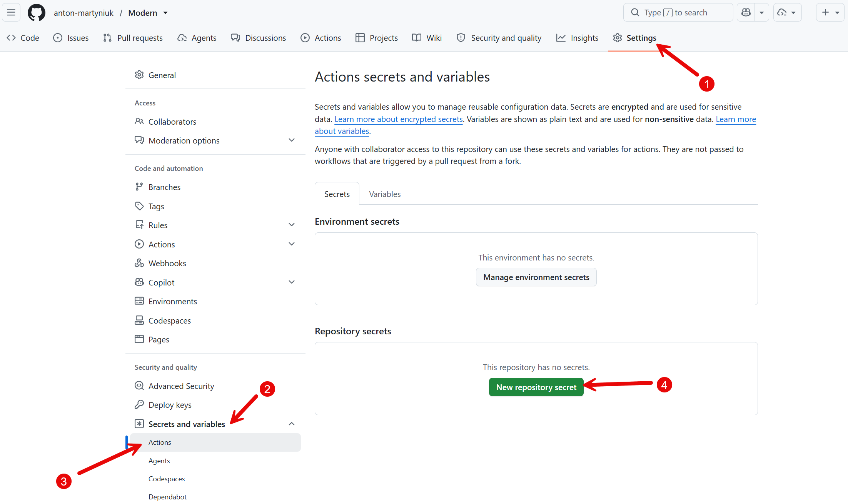Click the Rules sidebar icon

(139, 225)
